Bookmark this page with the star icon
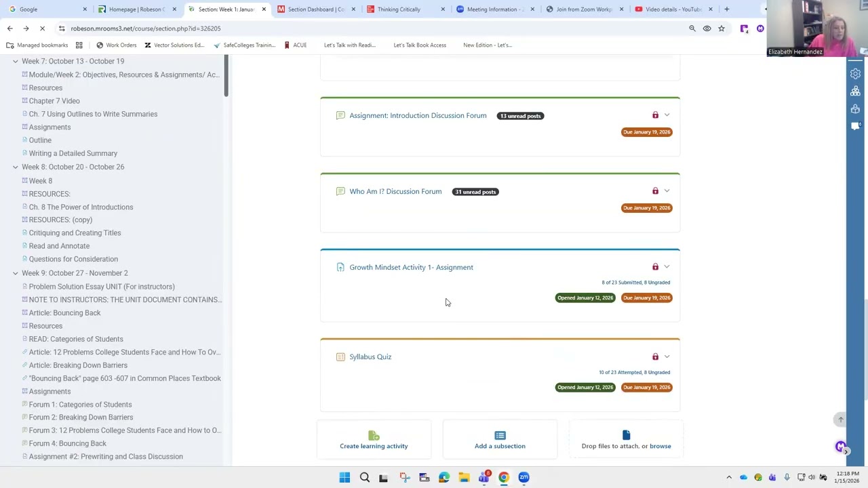The width and height of the screenshot is (868, 488). coord(722,28)
